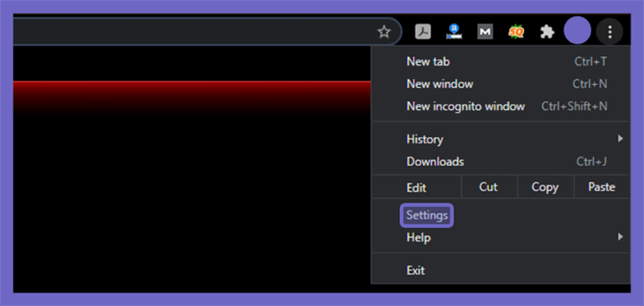Screen dimensions: 644x306
Task: Expand the History submenu arrow
Action: [x=621, y=139]
